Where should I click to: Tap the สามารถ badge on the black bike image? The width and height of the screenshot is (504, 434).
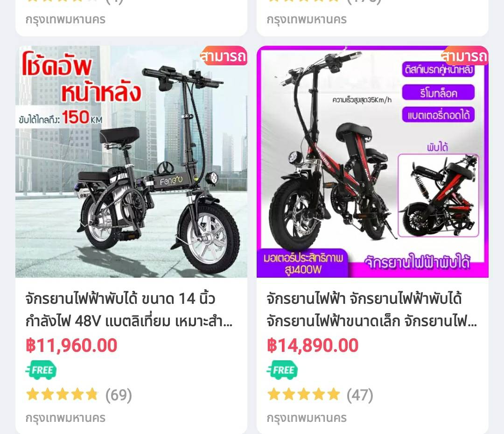point(224,56)
